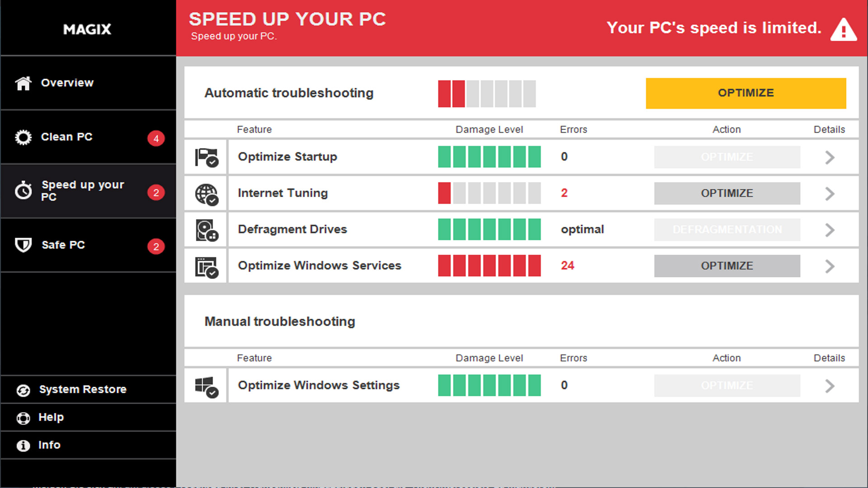
Task: Open the Clean PC section
Action: [88, 137]
